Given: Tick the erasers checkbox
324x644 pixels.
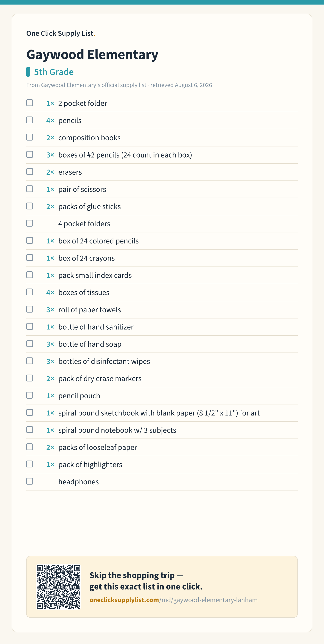Looking at the screenshot, I should (x=30, y=172).
